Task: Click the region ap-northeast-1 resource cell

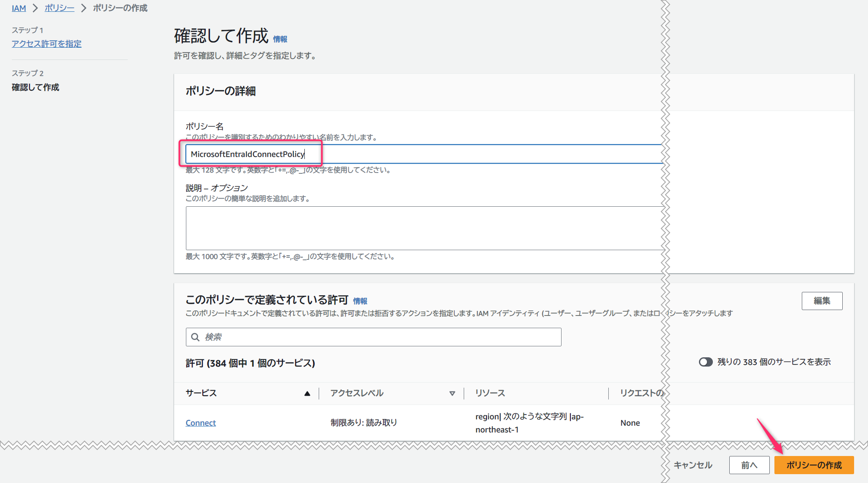Action: 529,423
